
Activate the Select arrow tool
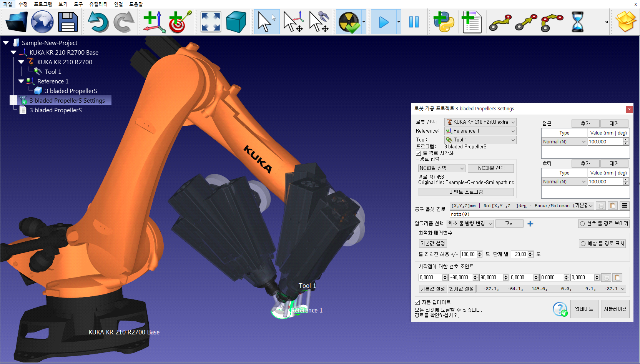point(267,22)
